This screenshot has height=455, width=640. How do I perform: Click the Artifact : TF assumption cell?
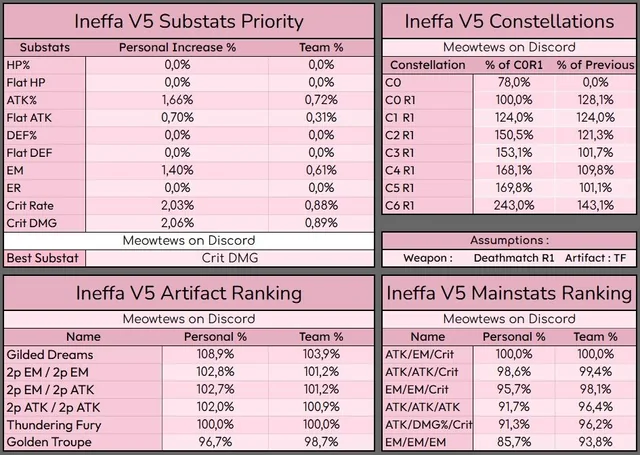(595, 258)
